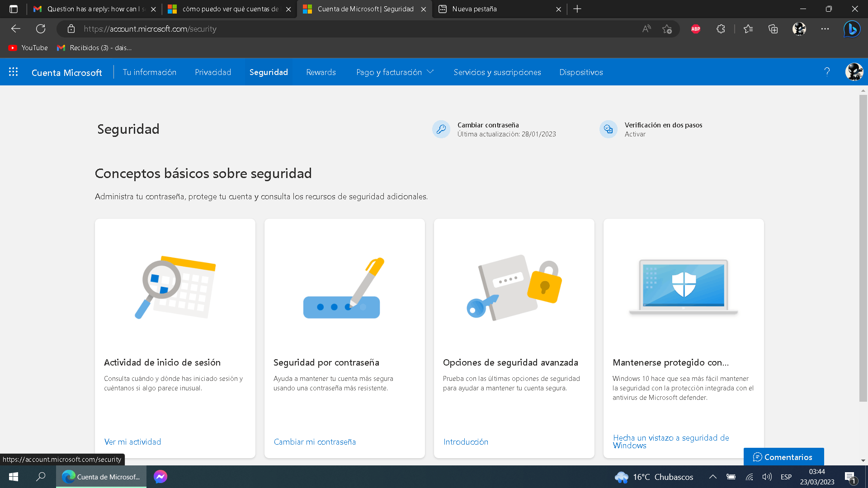The image size is (868, 488).
Task: Open the tab actions menu icon
Action: click(x=14, y=9)
